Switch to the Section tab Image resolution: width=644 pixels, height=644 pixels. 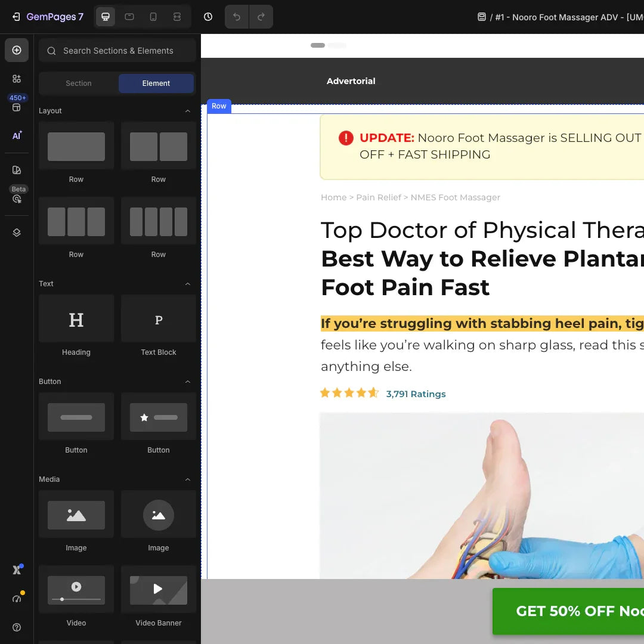[79, 83]
